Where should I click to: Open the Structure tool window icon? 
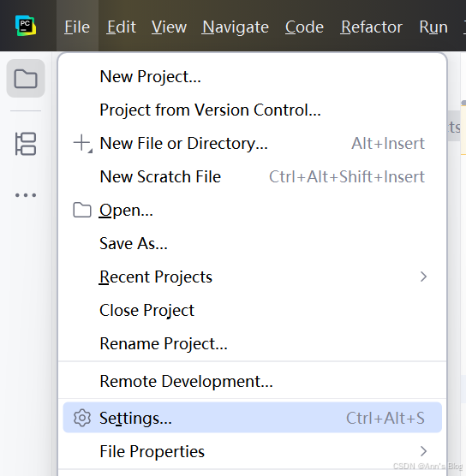tap(26, 144)
